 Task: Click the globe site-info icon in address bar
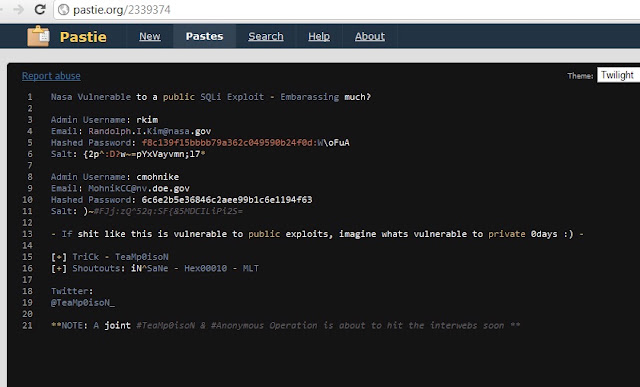64,9
